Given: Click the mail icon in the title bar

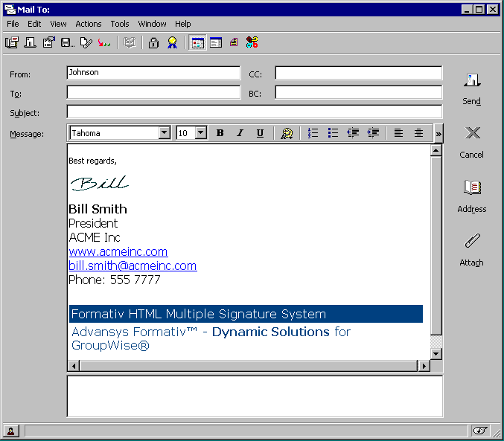Looking at the screenshot, I should tap(10, 10).
